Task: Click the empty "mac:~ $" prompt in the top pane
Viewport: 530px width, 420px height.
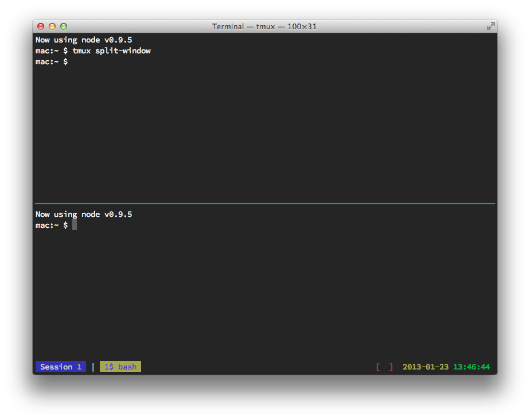Action: (x=52, y=61)
